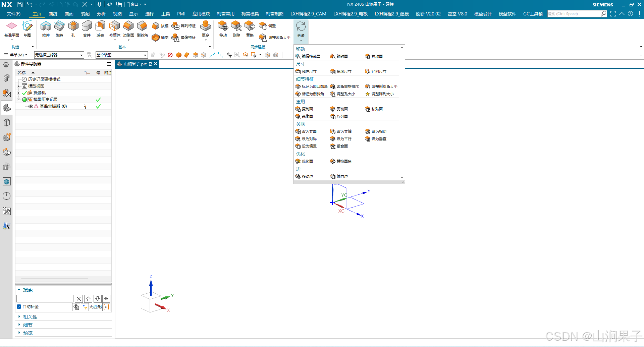644x347 pixels.
Task: Click the 更多 button in 基本 group
Action: click(x=206, y=30)
